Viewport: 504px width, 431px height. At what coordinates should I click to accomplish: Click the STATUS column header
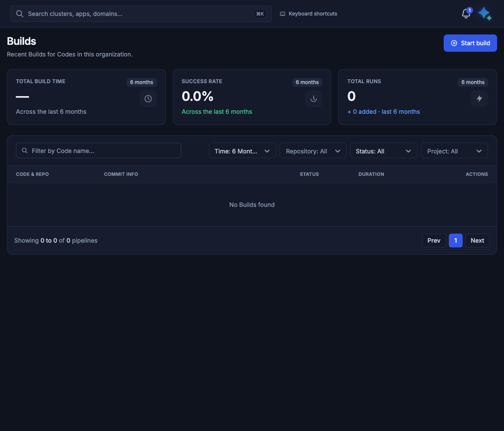coord(309,174)
